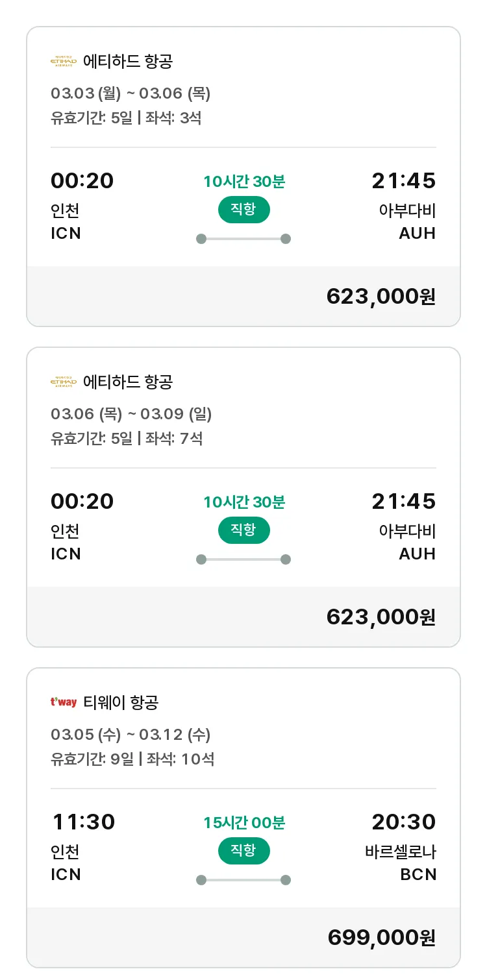Click the 티웨이 항공 airline name
The height and width of the screenshot is (980, 487).
click(x=121, y=702)
